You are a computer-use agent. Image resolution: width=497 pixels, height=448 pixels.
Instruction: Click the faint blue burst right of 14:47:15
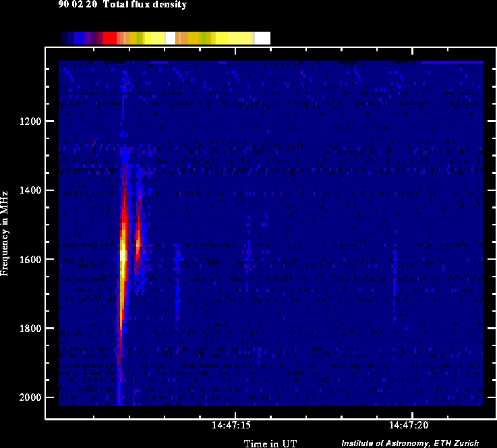pos(248,254)
